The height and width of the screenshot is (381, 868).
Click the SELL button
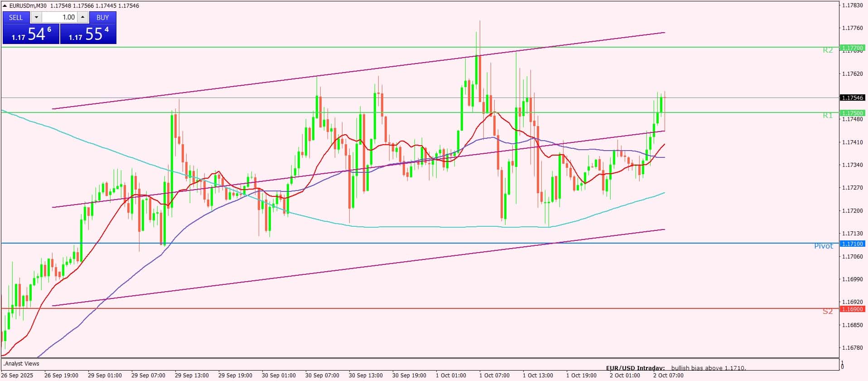coord(16,17)
